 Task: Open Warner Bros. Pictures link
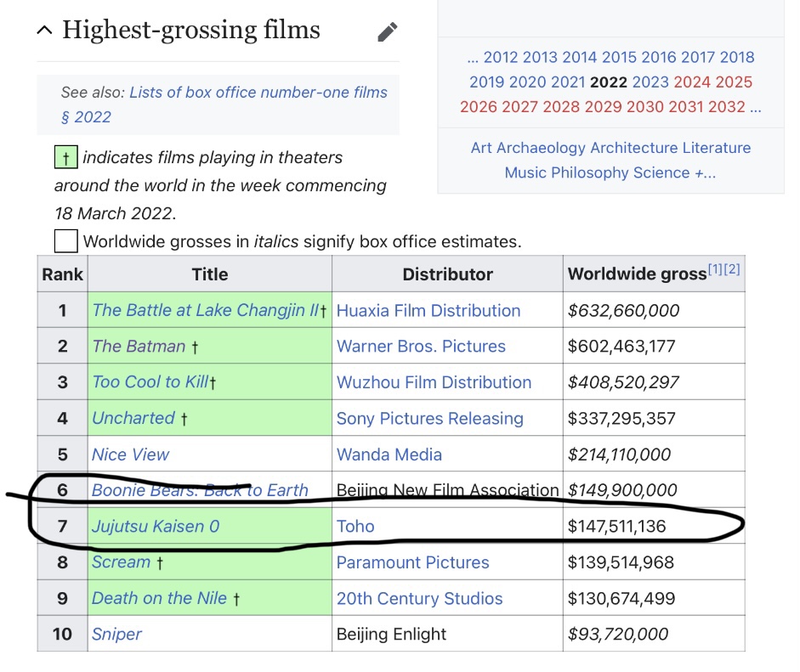(x=421, y=347)
